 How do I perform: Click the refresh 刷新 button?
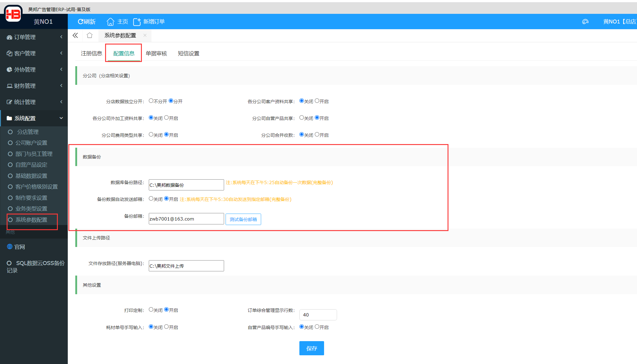click(x=86, y=22)
